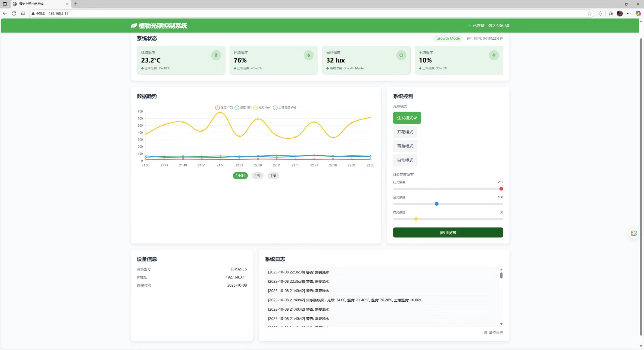Click the 应用设置 button
The width and height of the screenshot is (644, 350).
tap(448, 232)
